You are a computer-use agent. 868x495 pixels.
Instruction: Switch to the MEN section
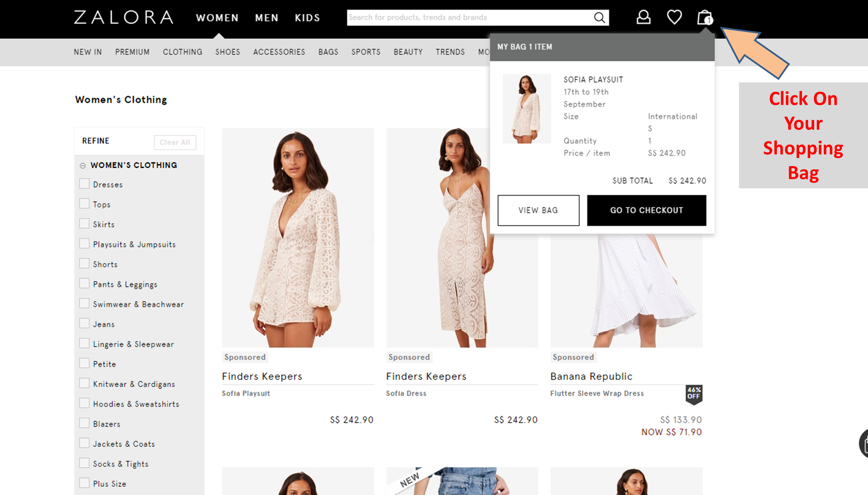click(267, 18)
